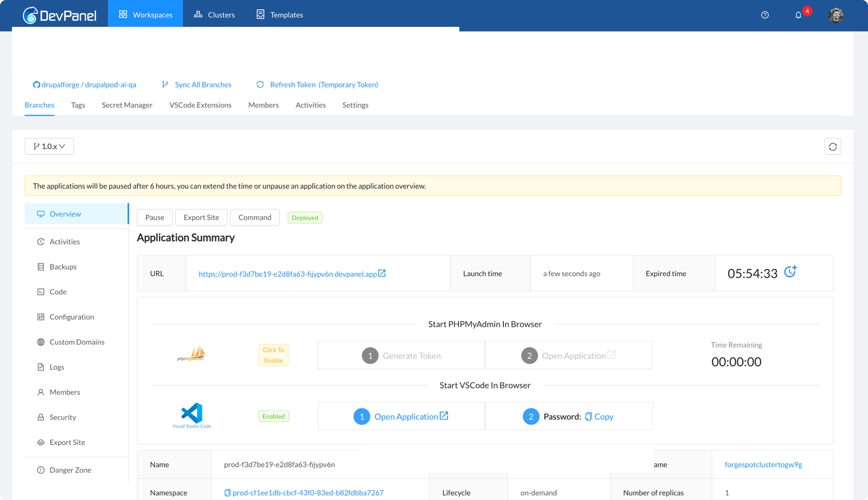Image resolution: width=868 pixels, height=500 pixels.
Task: Open the forgespotclustertogw9g cluster link
Action: (x=763, y=464)
